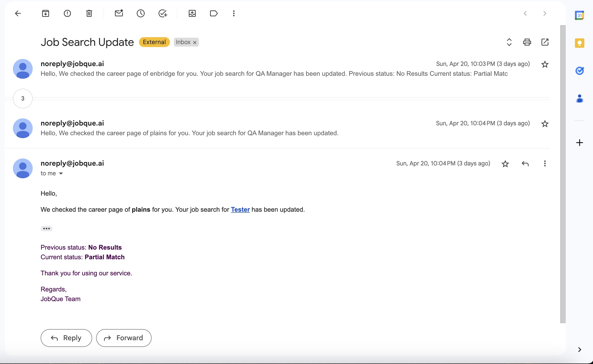Open conversation in new window
The width and height of the screenshot is (593, 364).
(545, 42)
